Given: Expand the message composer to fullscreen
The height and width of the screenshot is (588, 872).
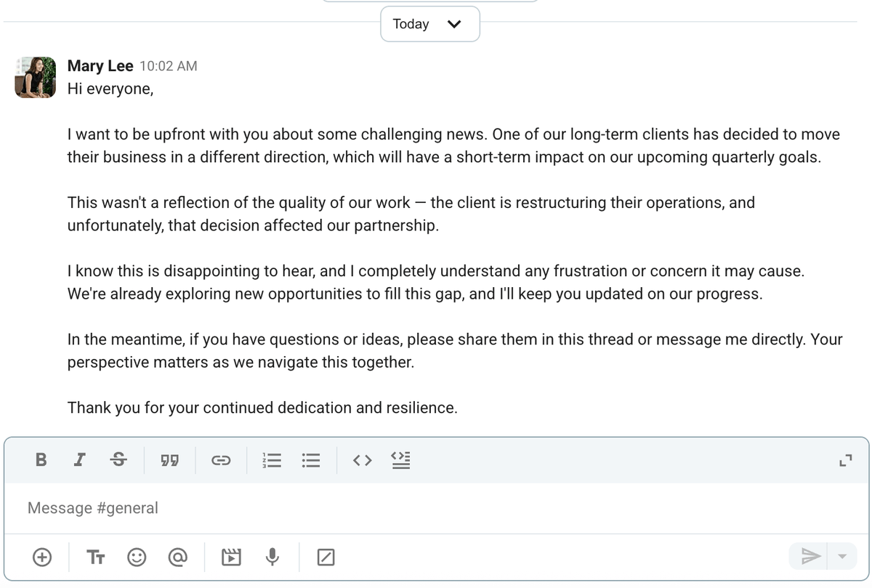Looking at the screenshot, I should point(845,460).
